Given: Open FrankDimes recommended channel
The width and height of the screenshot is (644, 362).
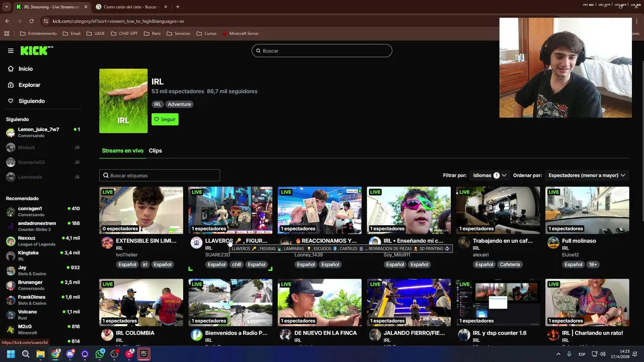Looking at the screenshot, I should pyautogui.click(x=43, y=300).
